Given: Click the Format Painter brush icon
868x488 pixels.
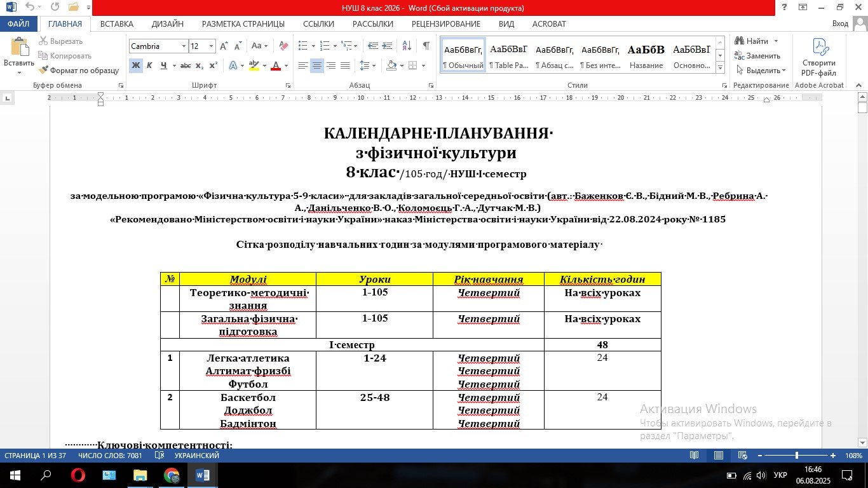Looking at the screenshot, I should pos(43,71).
